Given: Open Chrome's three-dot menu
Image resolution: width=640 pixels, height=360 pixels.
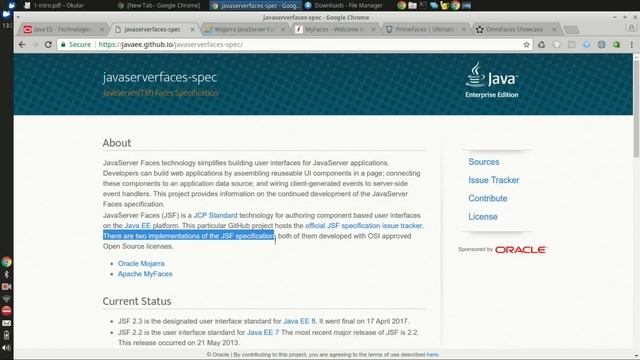Looking at the screenshot, I should coord(631,44).
